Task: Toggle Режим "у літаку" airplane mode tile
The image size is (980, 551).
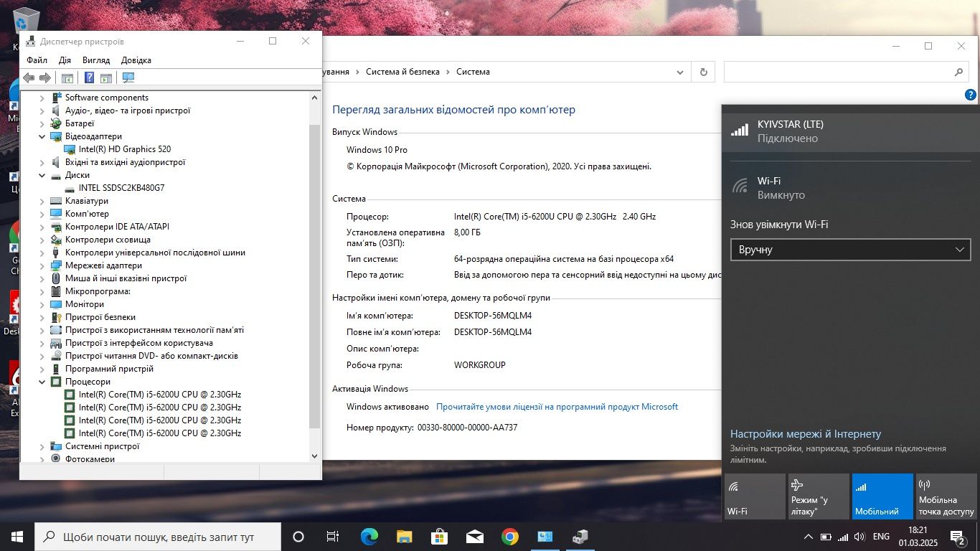Action: [x=819, y=496]
